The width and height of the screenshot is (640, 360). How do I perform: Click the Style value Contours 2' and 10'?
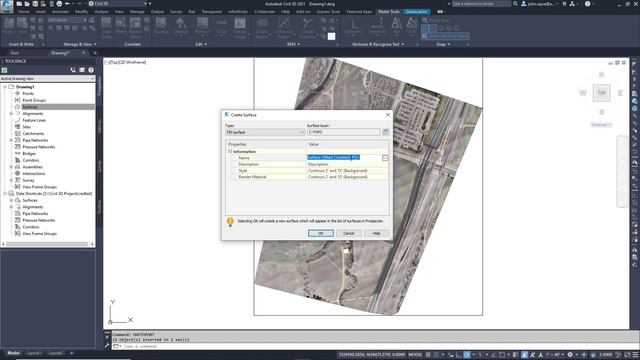[x=347, y=171]
